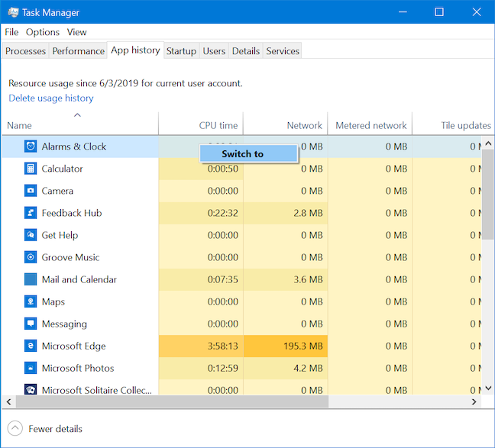The height and width of the screenshot is (448, 495).
Task: Sort by the Name column header
Action: pyautogui.click(x=80, y=125)
